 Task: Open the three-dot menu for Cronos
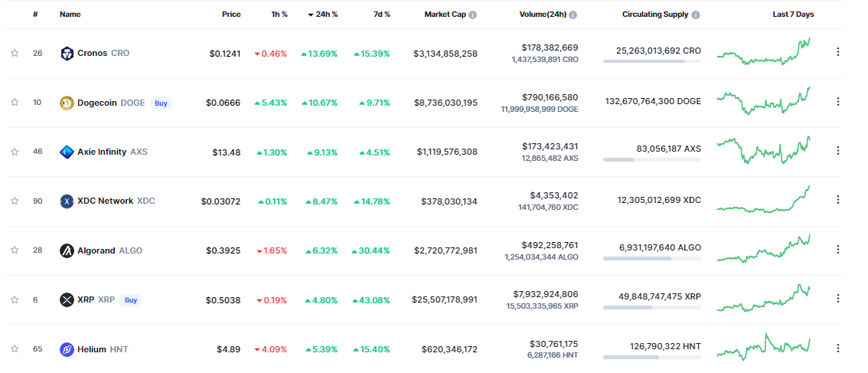click(x=837, y=51)
